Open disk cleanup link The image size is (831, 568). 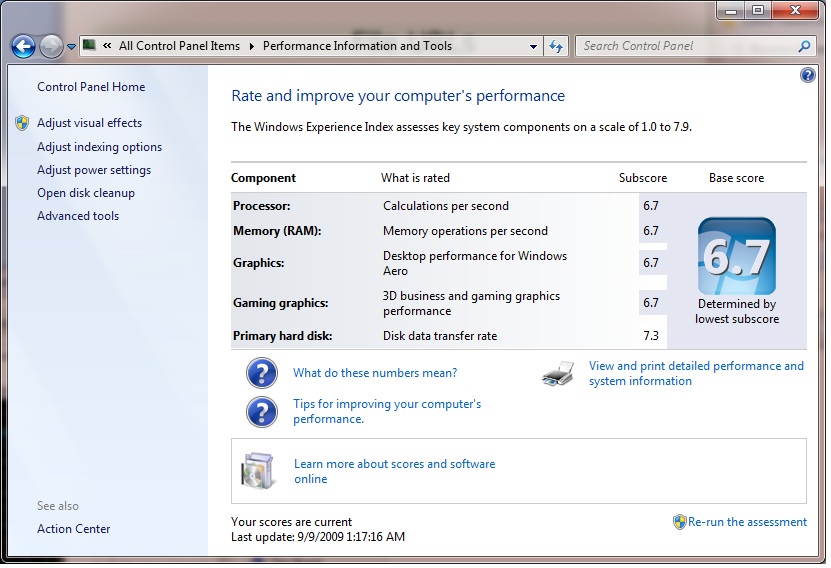(x=86, y=193)
